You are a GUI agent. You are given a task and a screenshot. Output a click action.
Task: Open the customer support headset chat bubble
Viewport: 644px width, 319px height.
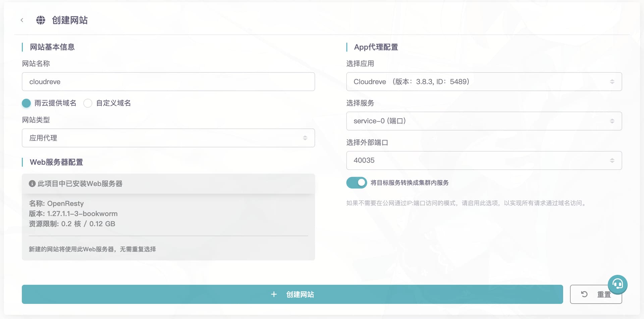tap(618, 284)
